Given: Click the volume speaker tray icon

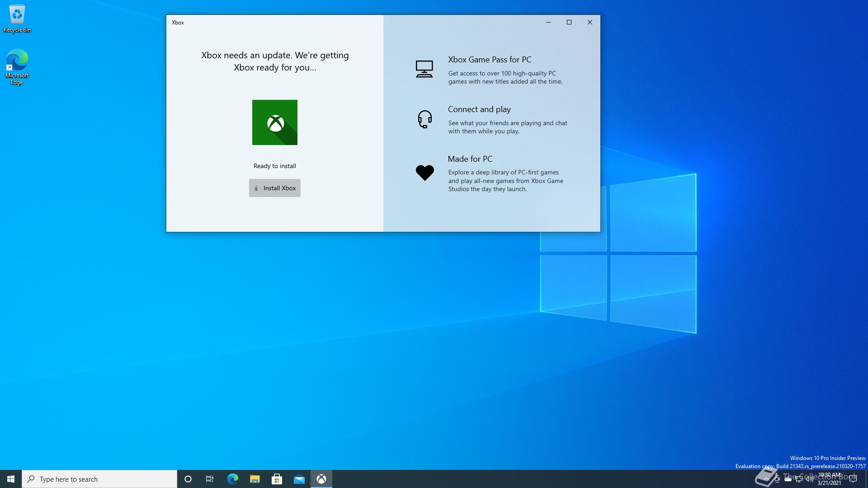Looking at the screenshot, I should pos(810,479).
